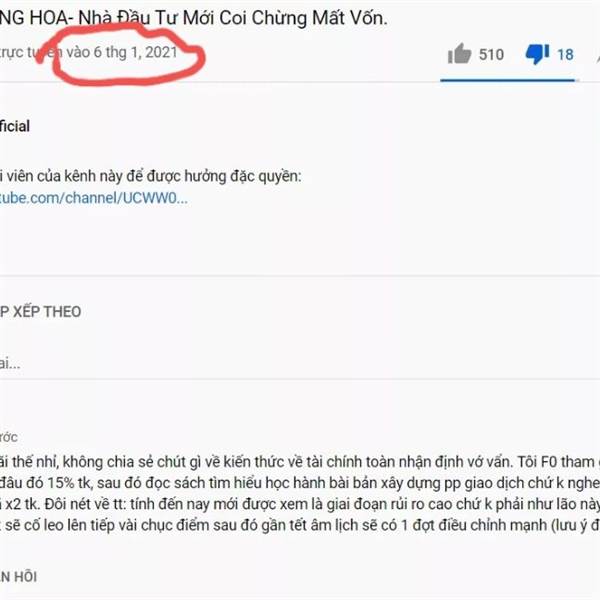This screenshot has height=600, width=600.
Task: Click the comment line beginning 'x2 tk. Đôi nét'
Action: [x=300, y=504]
